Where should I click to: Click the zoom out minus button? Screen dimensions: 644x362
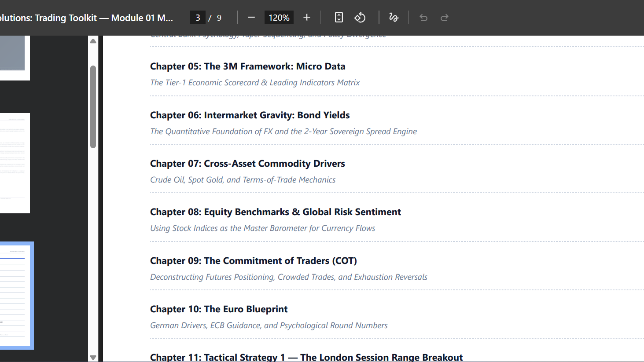pos(251,18)
